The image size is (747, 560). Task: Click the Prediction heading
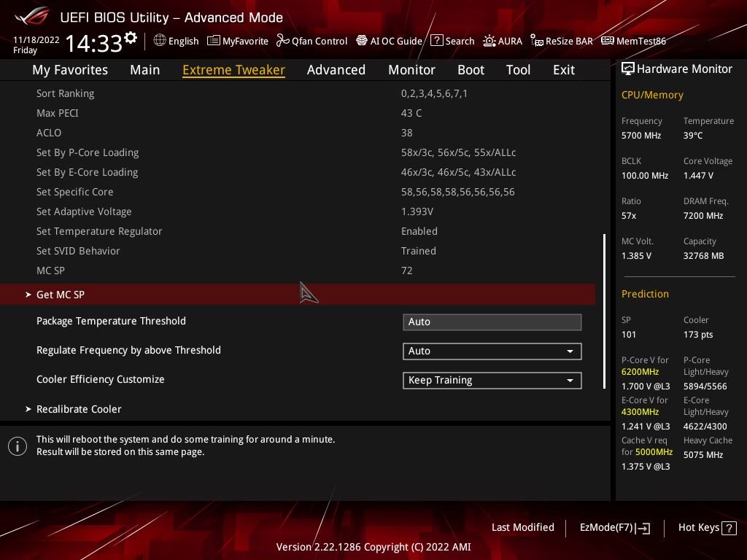coord(645,294)
